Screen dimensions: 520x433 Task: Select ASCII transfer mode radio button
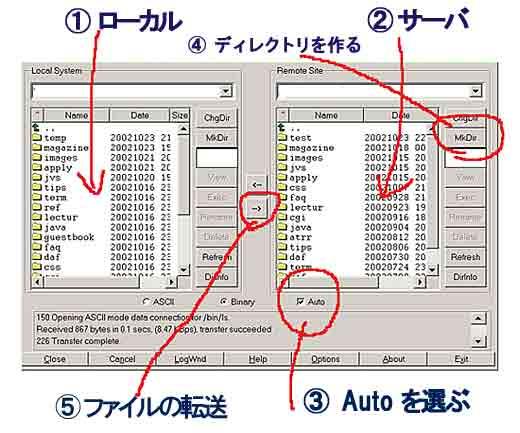(x=146, y=302)
